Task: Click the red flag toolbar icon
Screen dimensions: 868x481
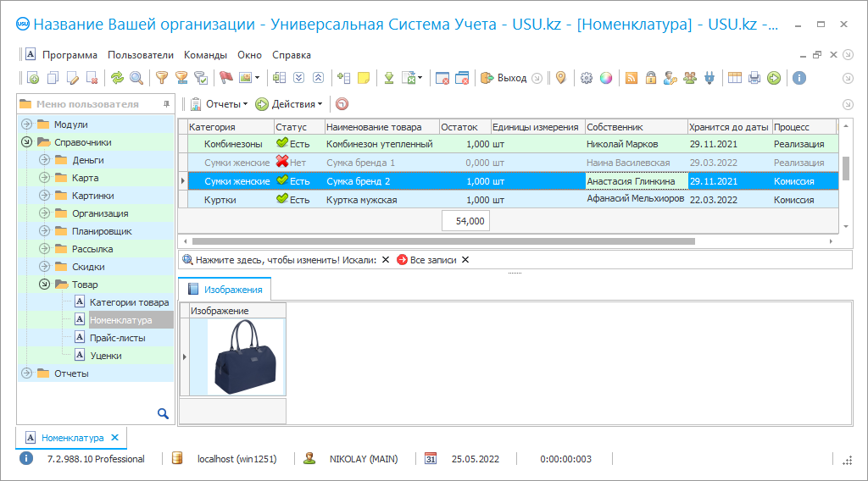Action: tap(225, 78)
